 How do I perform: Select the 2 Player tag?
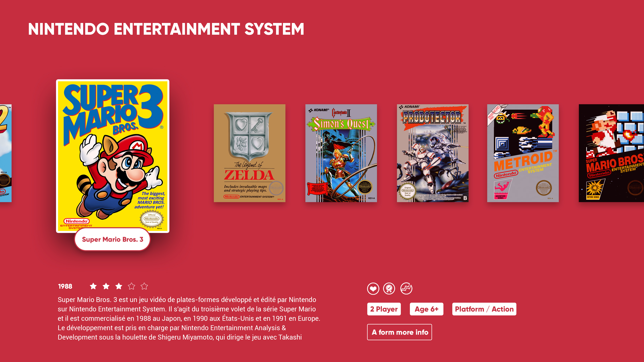coord(384,309)
